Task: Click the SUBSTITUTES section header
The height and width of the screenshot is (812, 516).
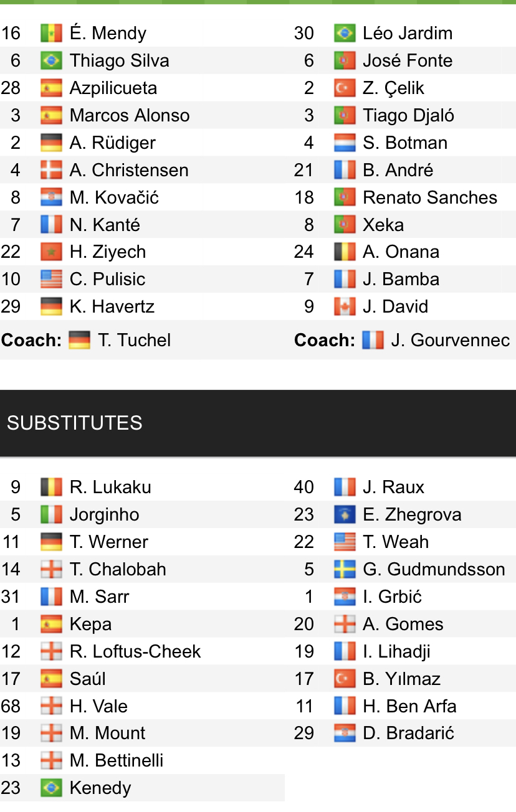Action: [75, 423]
